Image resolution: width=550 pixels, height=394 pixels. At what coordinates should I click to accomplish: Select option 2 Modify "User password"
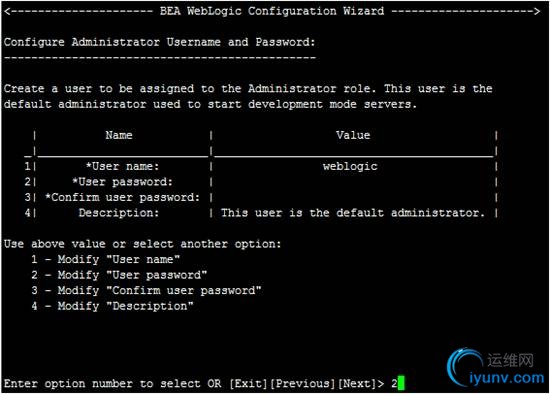[119, 275]
